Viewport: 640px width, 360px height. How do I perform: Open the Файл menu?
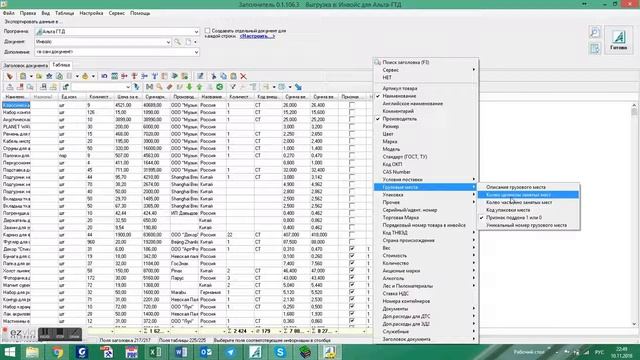[9, 13]
